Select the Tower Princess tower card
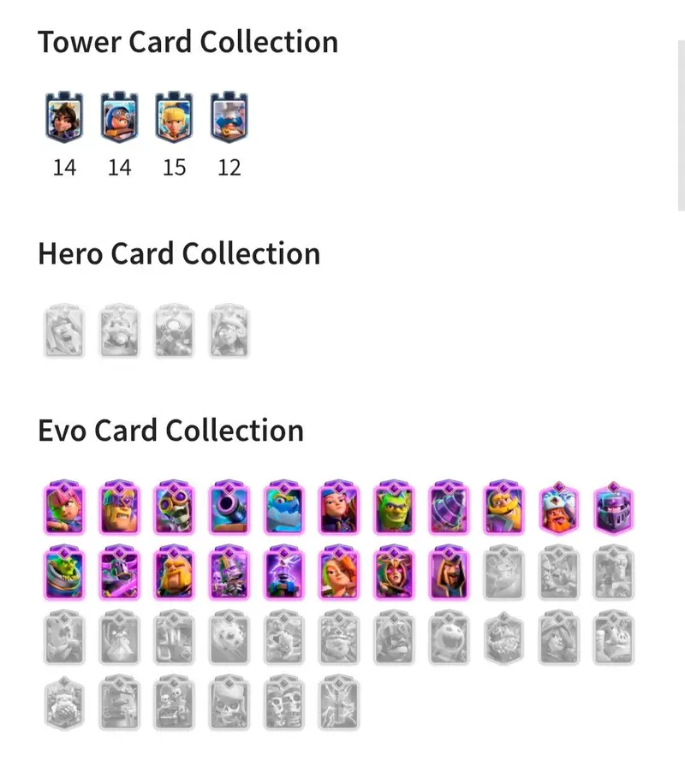Screen dimensions: 685x784 [x=64, y=117]
